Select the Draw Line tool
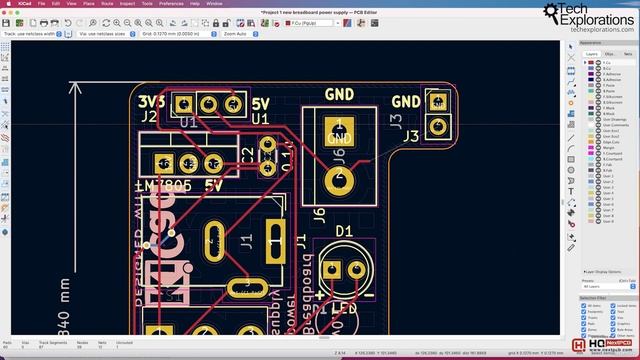The height and width of the screenshot is (360, 640). [x=571, y=138]
